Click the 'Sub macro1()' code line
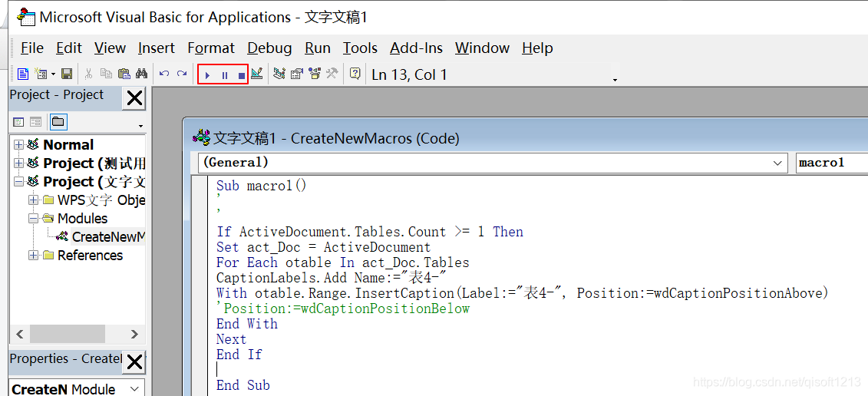 [261, 186]
